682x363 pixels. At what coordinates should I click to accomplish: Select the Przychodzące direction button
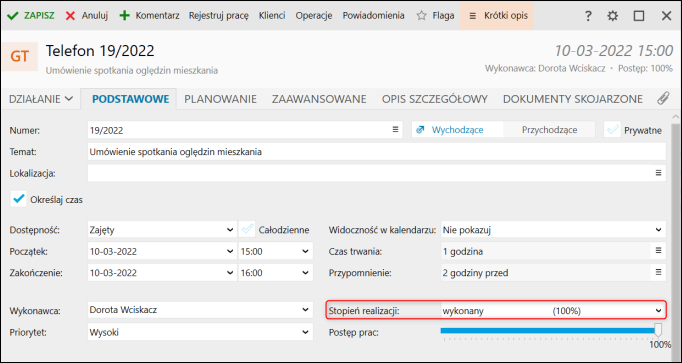[549, 130]
